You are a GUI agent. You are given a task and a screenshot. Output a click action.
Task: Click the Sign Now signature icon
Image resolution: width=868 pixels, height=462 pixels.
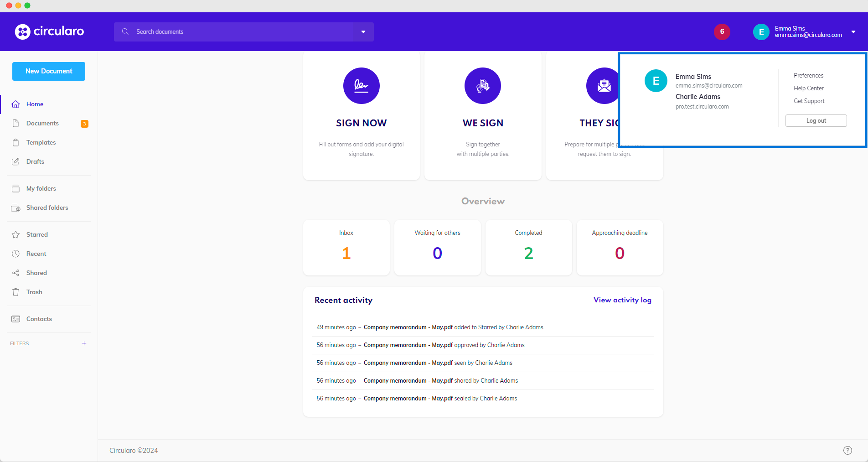tap(361, 86)
